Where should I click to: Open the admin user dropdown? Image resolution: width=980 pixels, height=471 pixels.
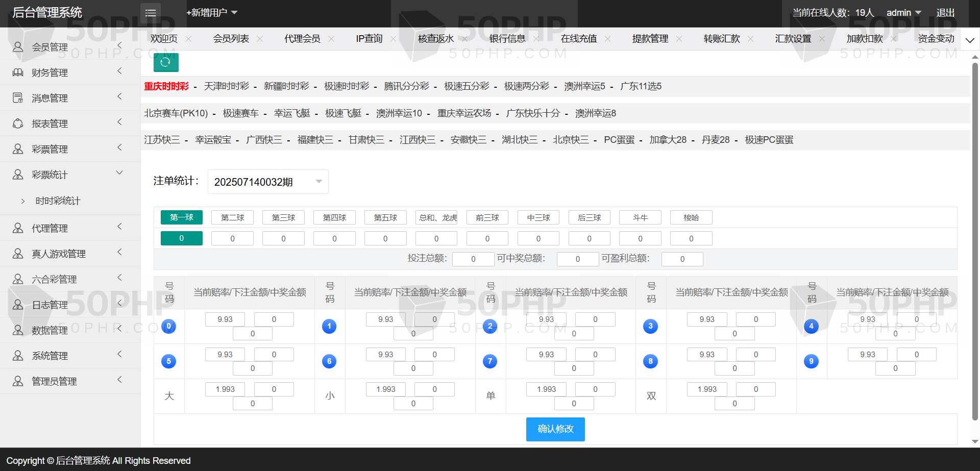tap(903, 13)
